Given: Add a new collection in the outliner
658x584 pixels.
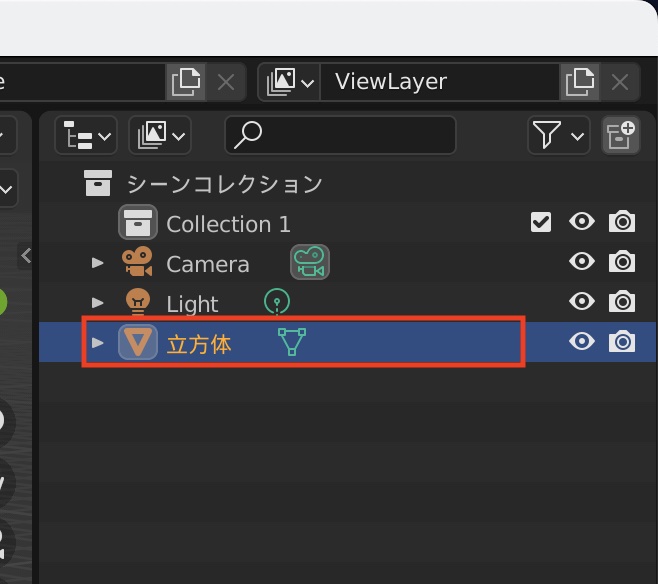Looking at the screenshot, I should click(x=620, y=135).
